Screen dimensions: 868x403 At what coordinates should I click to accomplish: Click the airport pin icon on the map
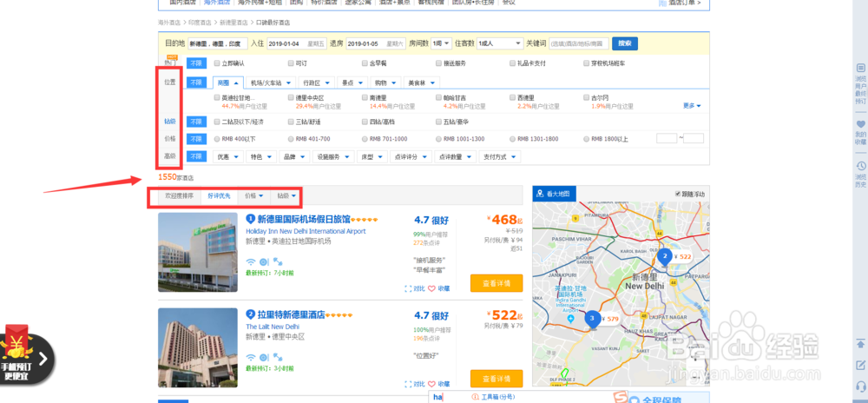tap(571, 320)
